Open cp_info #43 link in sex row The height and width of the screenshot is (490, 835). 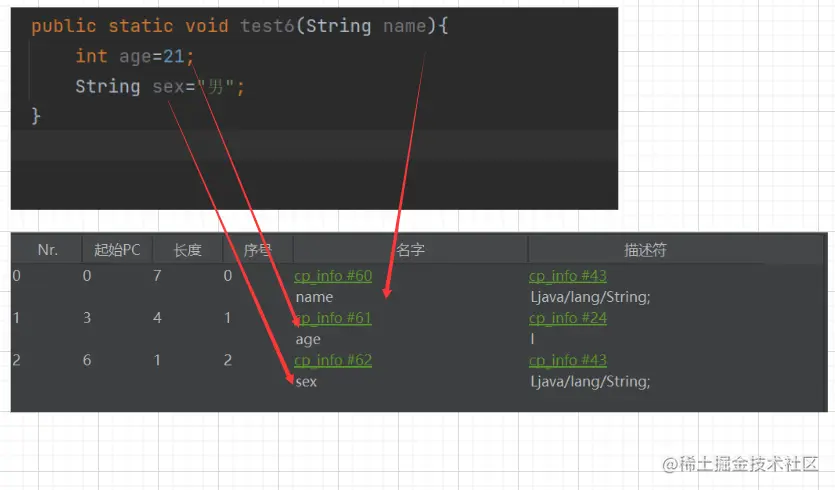(568, 361)
